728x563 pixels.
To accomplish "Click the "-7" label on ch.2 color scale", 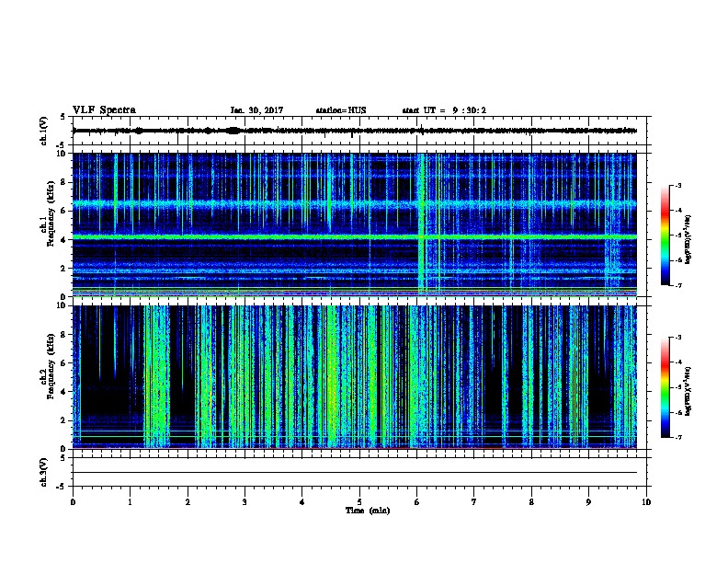I will (x=677, y=438).
